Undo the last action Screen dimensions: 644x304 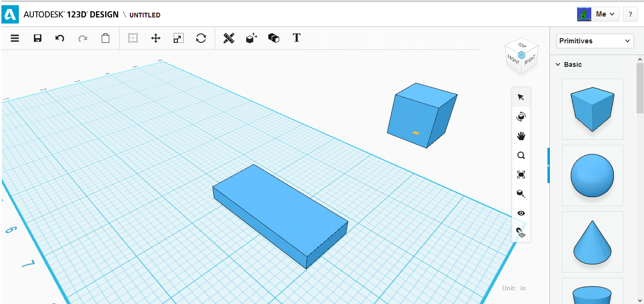[60, 38]
